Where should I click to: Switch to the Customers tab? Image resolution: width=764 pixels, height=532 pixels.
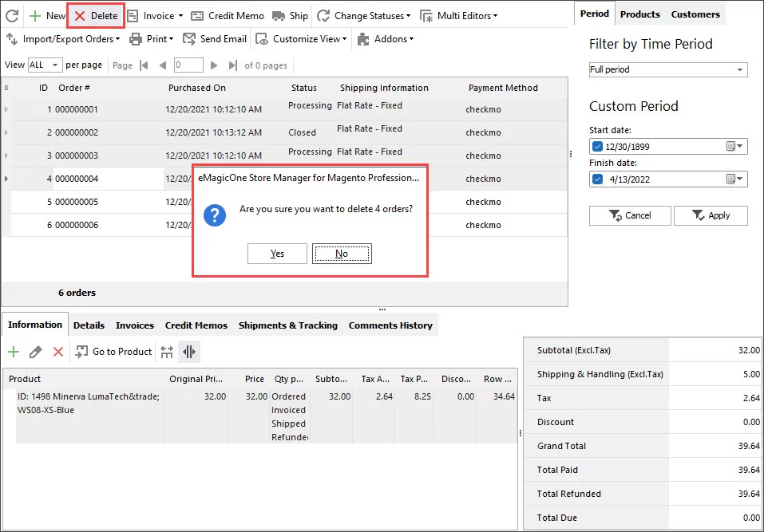click(x=695, y=14)
